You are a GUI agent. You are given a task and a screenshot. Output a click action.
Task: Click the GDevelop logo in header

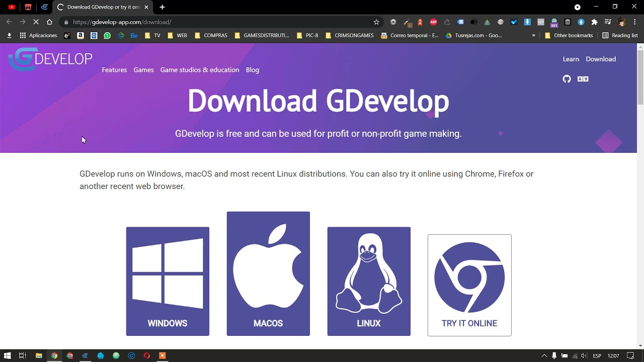tap(50, 59)
